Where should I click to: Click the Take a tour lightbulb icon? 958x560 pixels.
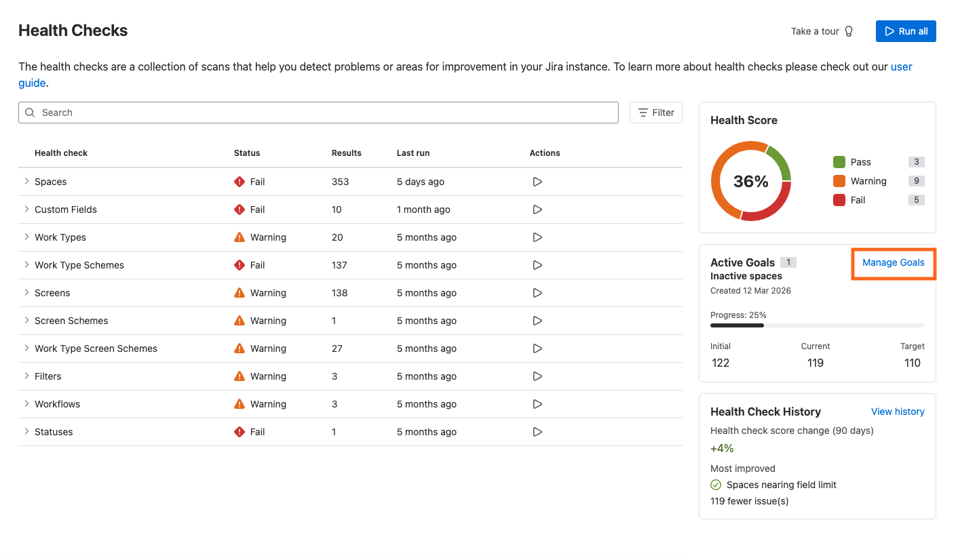[x=848, y=31]
